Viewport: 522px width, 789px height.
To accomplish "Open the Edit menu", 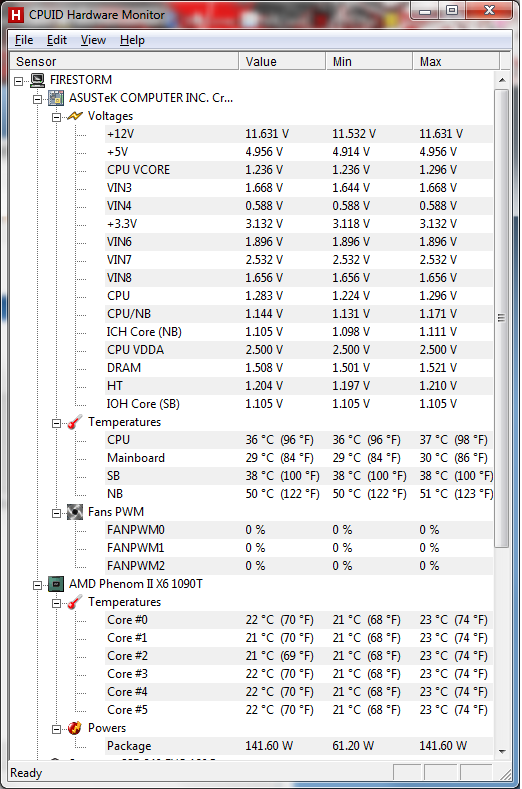I will point(57,40).
